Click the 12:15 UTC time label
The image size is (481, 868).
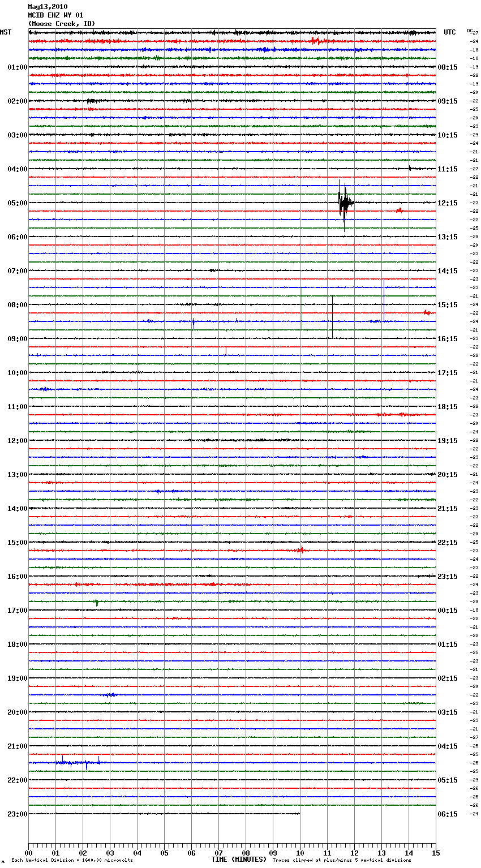[x=448, y=203]
